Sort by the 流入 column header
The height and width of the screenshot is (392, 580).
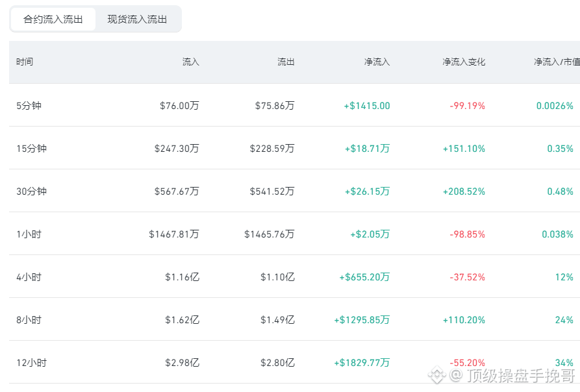click(191, 62)
